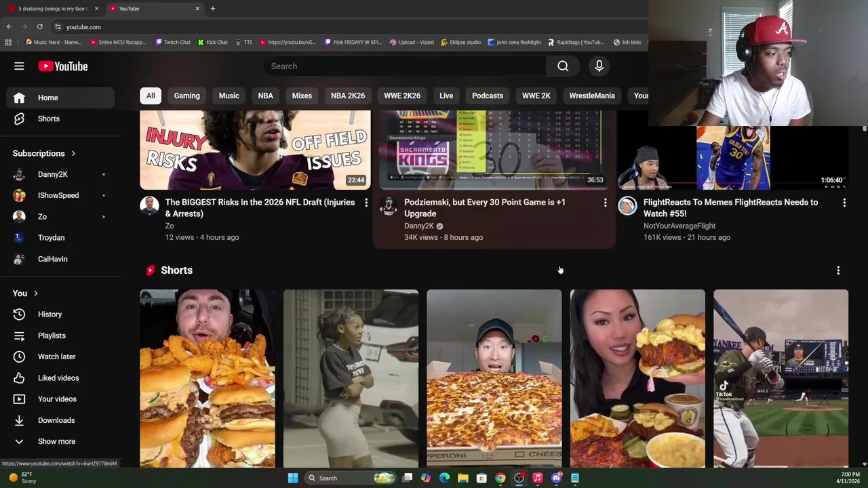Viewport: 868px width, 488px height.
Task: Open Liked videos in the sidebar
Action: pyautogui.click(x=61, y=378)
